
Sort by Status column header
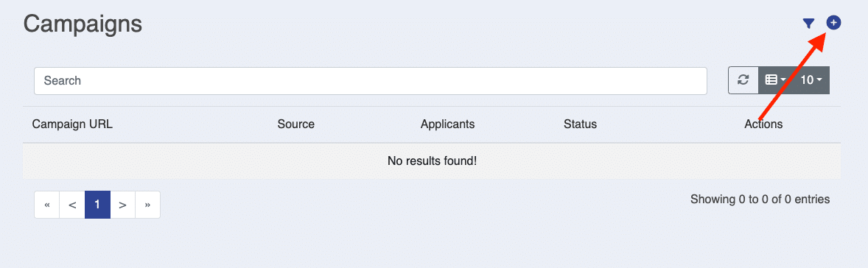pyautogui.click(x=580, y=124)
